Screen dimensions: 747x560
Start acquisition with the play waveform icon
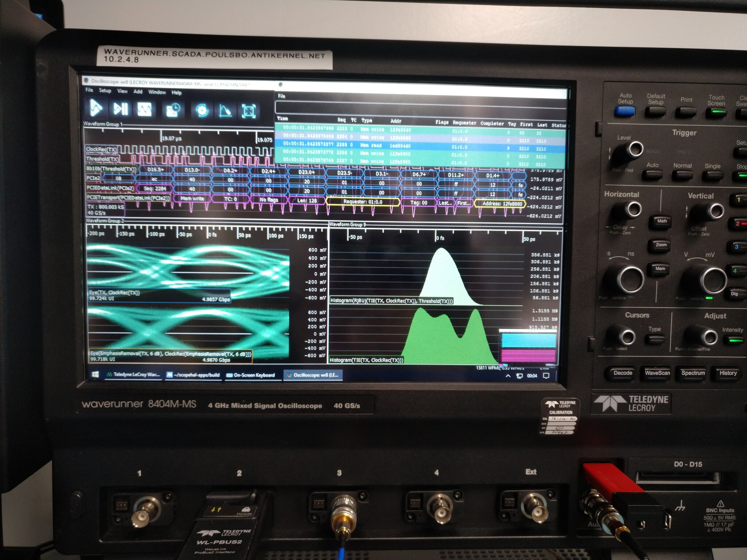pos(96,108)
